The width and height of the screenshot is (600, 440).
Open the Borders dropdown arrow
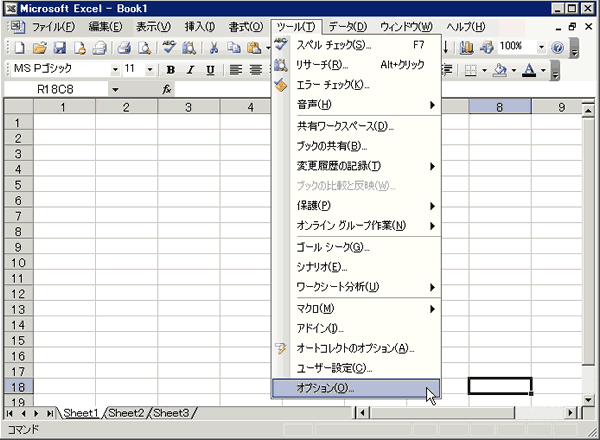484,70
